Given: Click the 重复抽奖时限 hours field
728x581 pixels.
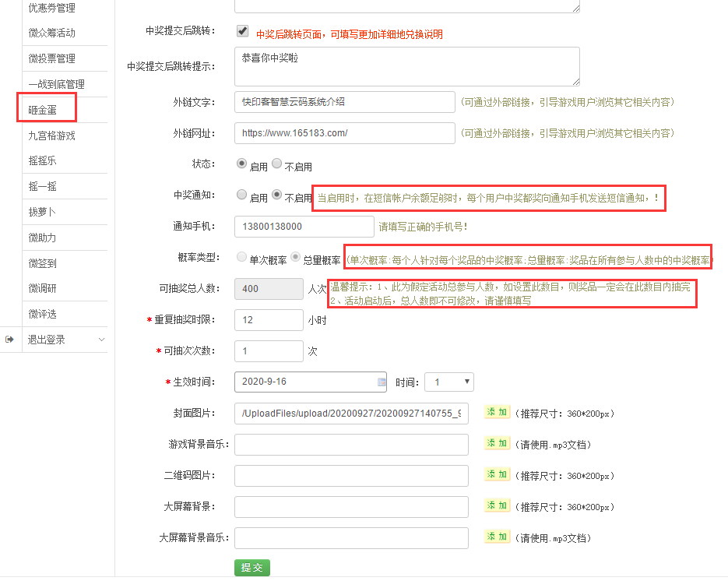Looking at the screenshot, I should click(269, 320).
